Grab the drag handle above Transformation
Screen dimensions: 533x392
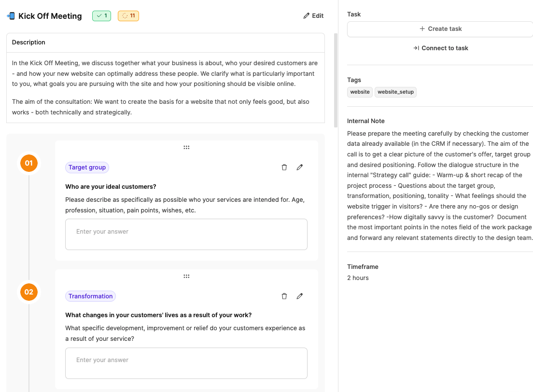[186, 276]
